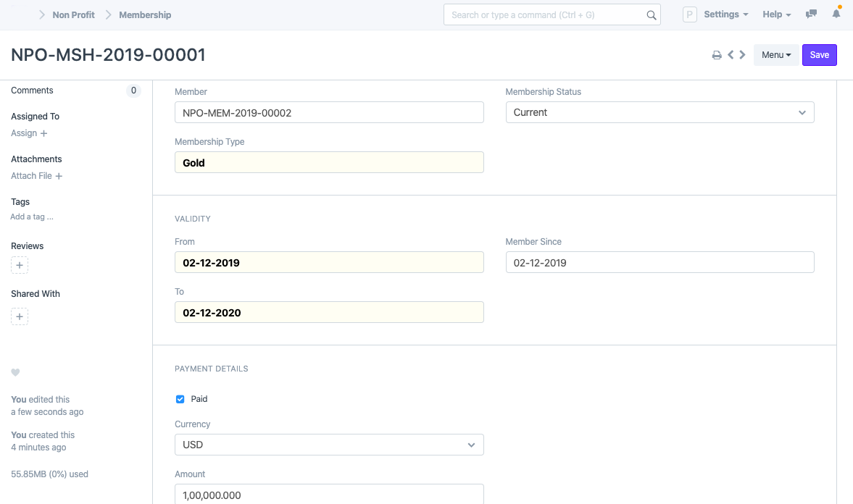Click the Save button

tap(819, 55)
